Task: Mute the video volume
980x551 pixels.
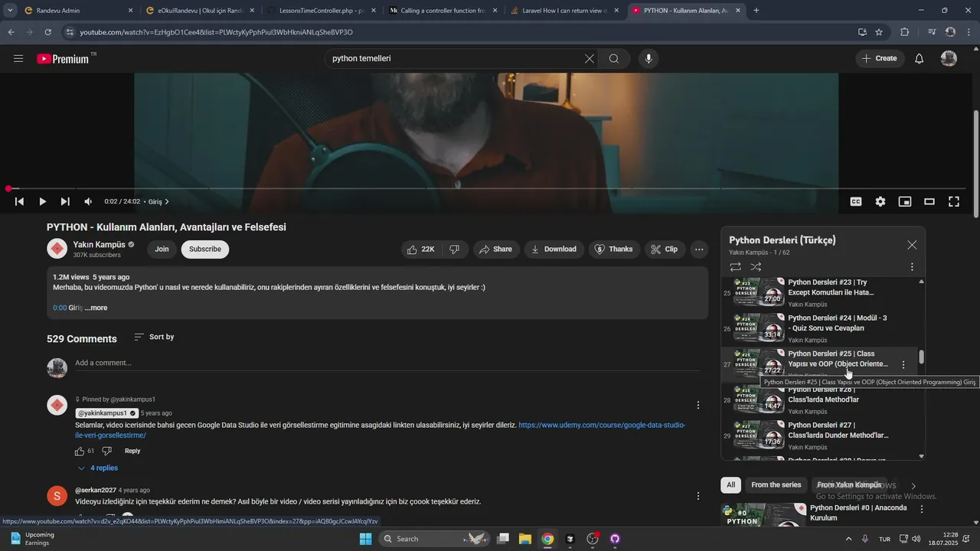Action: pyautogui.click(x=88, y=201)
